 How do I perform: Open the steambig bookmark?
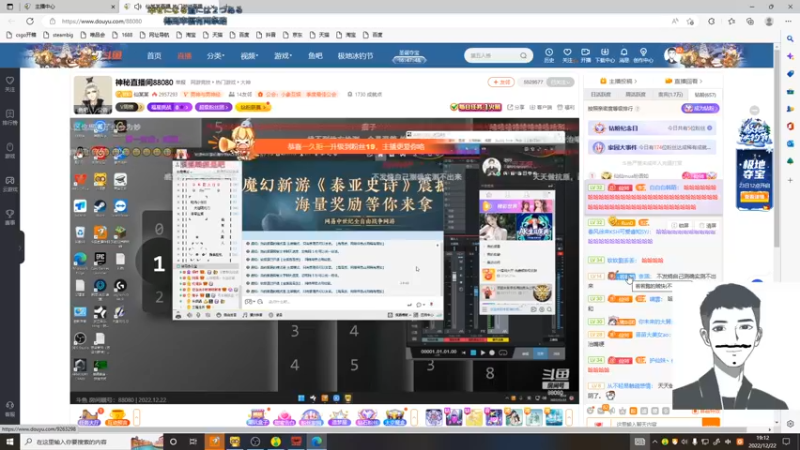(x=59, y=35)
